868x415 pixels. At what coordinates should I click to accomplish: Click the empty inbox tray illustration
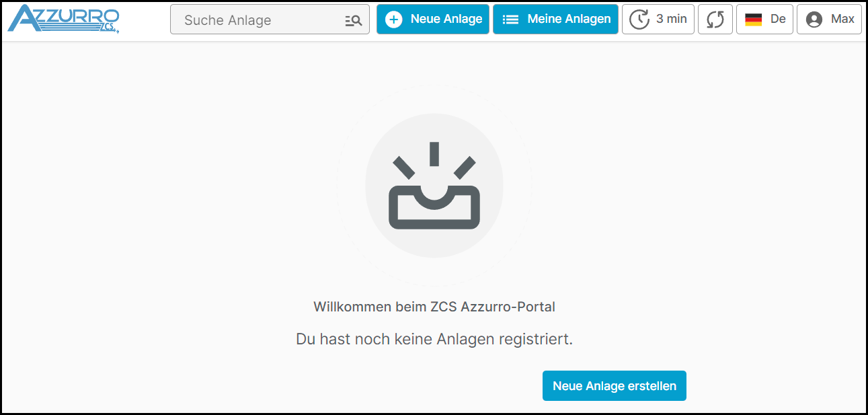[x=434, y=185]
